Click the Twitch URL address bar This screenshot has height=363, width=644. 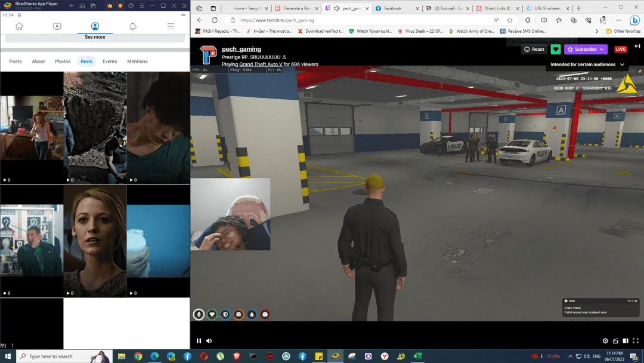[x=361, y=20]
